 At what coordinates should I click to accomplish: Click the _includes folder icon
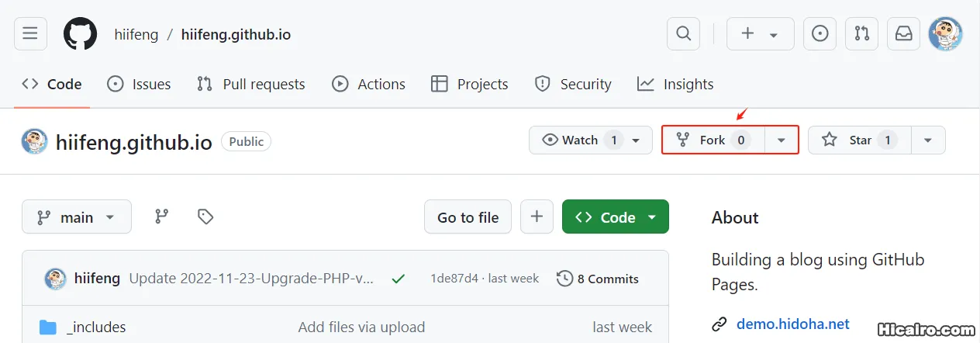[x=48, y=327]
